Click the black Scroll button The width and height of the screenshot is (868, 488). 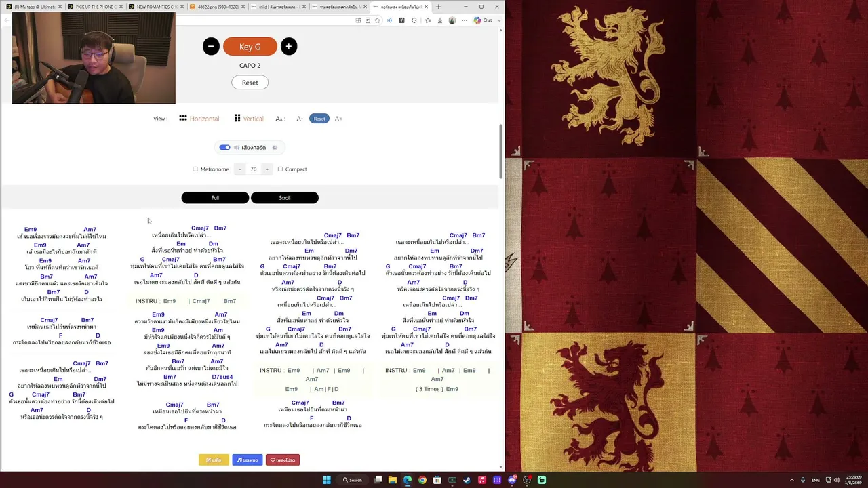[x=285, y=198]
